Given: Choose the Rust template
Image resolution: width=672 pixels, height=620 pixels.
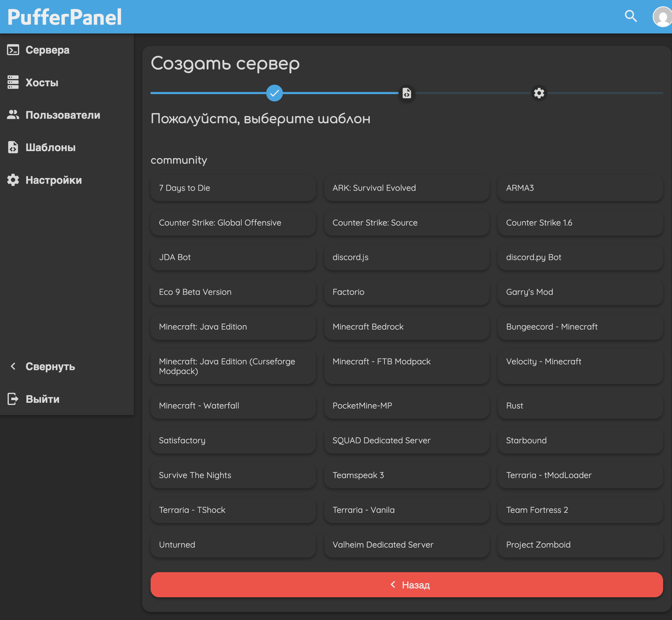Looking at the screenshot, I should (x=580, y=406).
